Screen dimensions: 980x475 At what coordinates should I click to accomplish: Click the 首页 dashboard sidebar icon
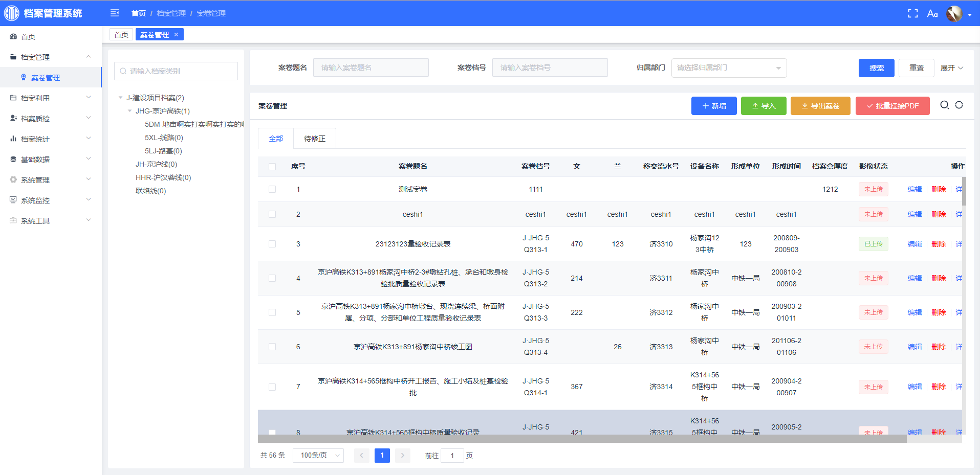[13, 36]
